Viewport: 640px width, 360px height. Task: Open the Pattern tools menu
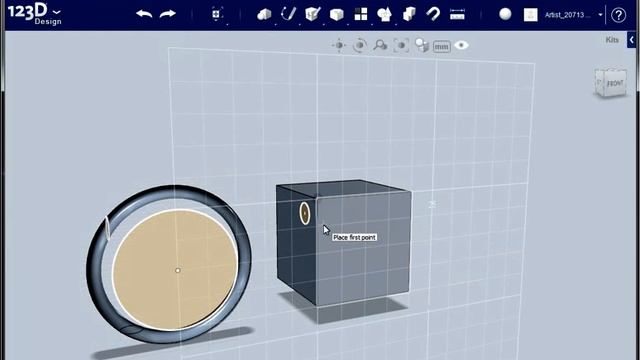[x=361, y=14]
